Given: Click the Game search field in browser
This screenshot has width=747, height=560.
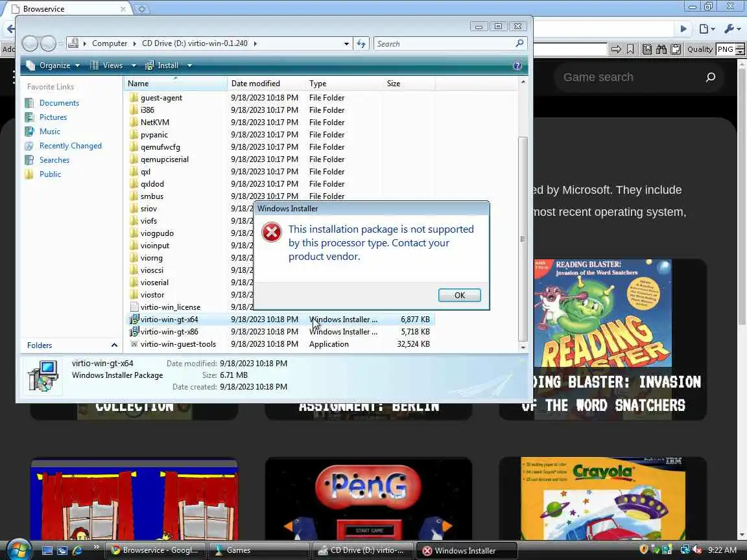Looking at the screenshot, I should point(629,77).
